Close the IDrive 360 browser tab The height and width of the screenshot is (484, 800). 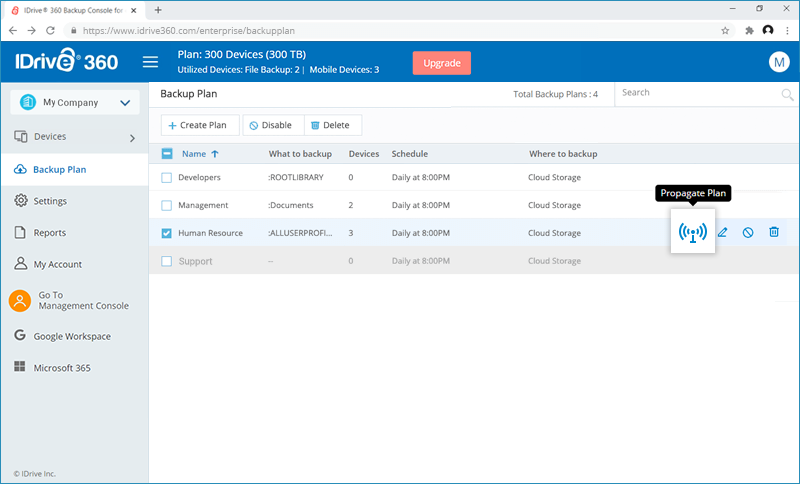(134, 10)
